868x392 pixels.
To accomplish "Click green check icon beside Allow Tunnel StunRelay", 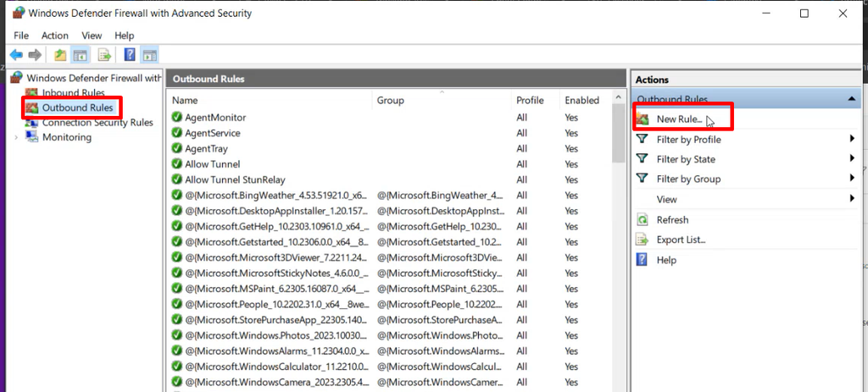I will [177, 179].
